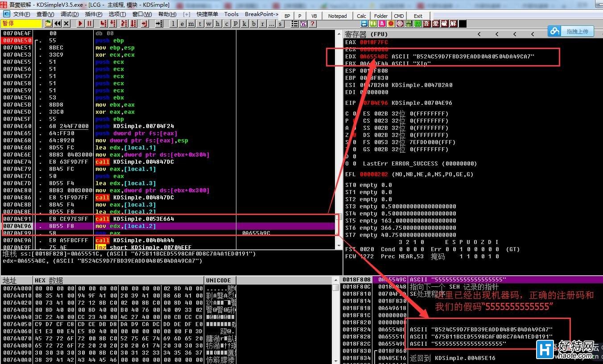The width and height of the screenshot is (603, 364).
Task: Click the '破' toolbar icon
Action: [x=445, y=24]
